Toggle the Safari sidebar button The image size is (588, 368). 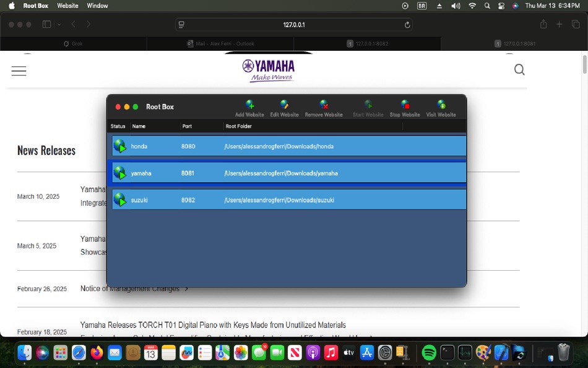(x=46, y=24)
